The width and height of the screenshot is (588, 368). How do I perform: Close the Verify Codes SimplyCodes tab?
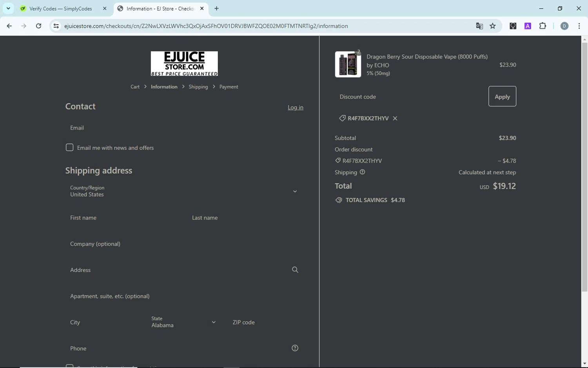pos(105,9)
